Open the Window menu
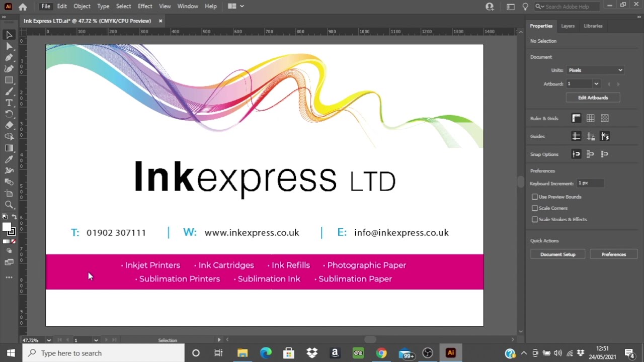644x362 pixels. tap(188, 6)
